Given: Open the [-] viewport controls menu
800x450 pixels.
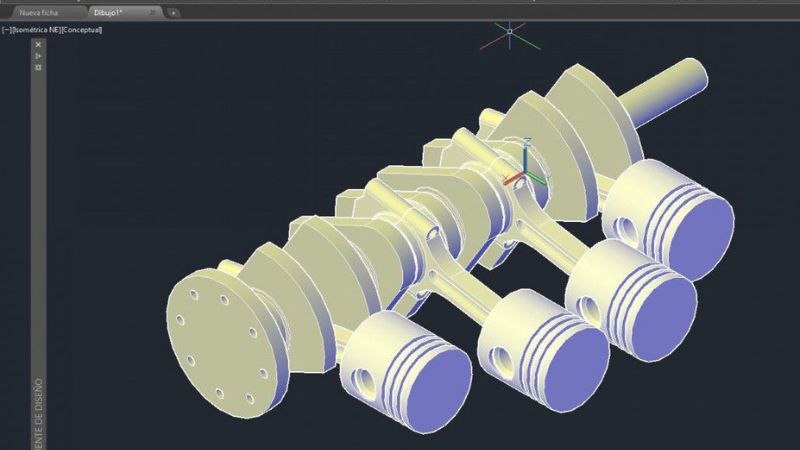Looking at the screenshot, I should point(7,30).
